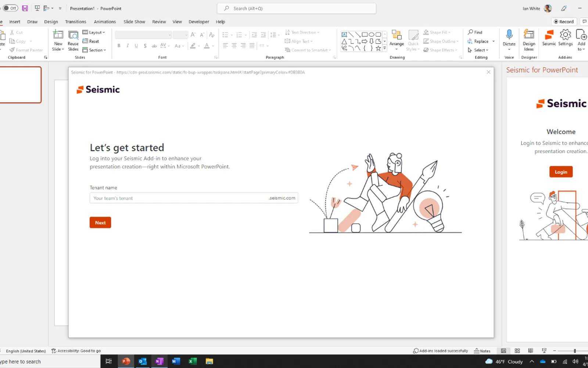Expand the shapes gallery more arrow
Image resolution: width=588 pixels, height=368 pixels.
coord(385,48)
